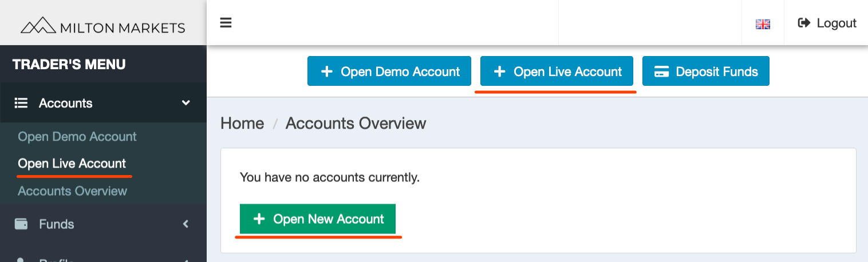Select Accounts Overview in sidebar
This screenshot has width=868, height=262.
coord(73,191)
